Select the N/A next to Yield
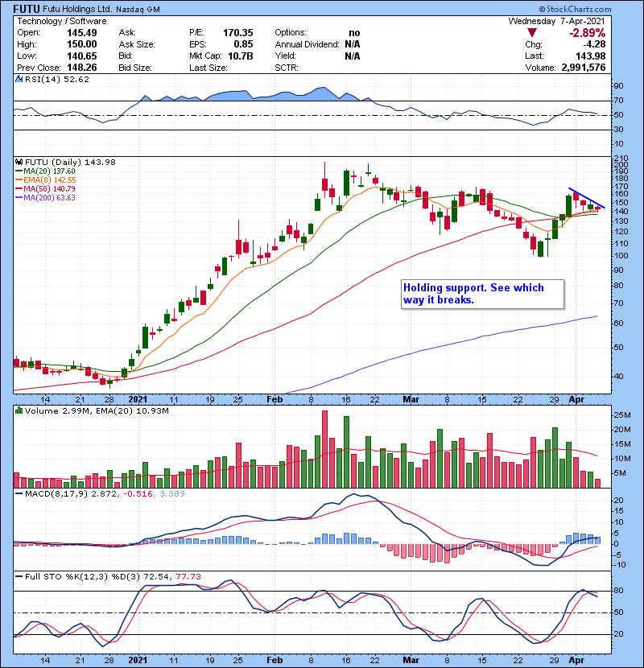 coord(353,56)
